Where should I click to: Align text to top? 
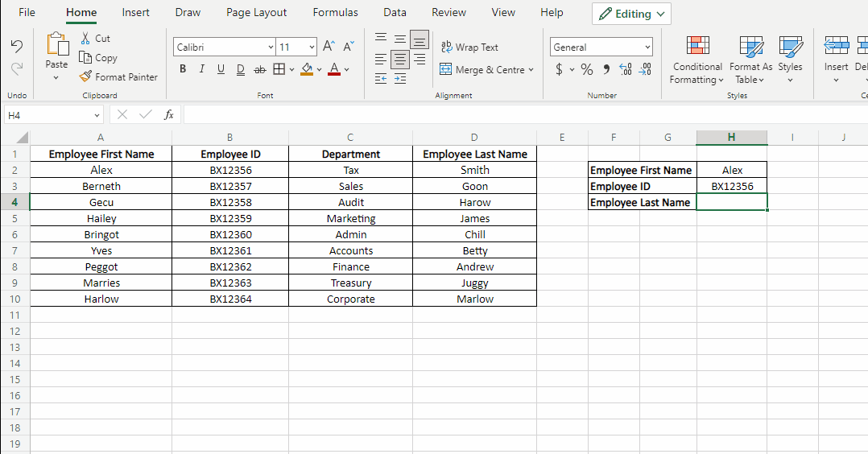(381, 38)
